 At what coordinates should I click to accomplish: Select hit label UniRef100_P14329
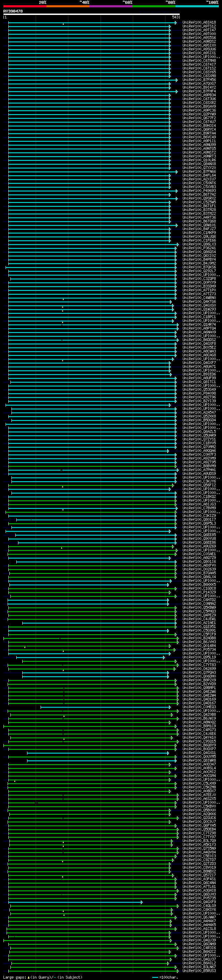pos(199,592)
